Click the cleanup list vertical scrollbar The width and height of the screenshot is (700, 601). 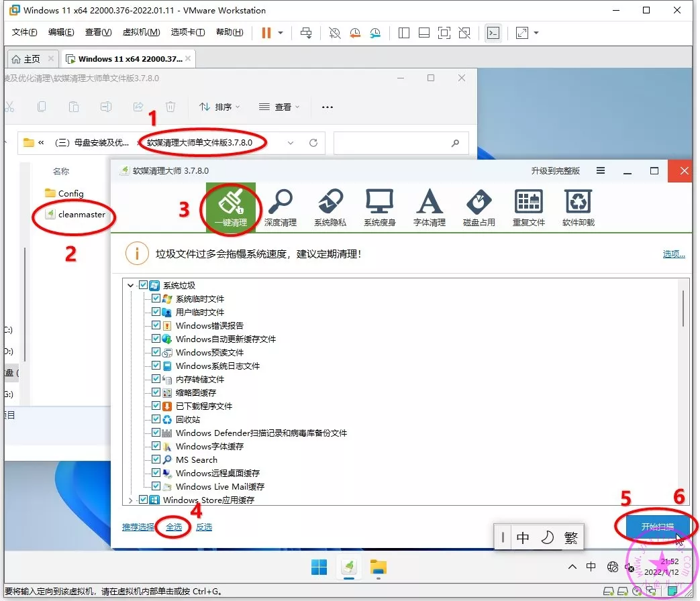(x=683, y=307)
